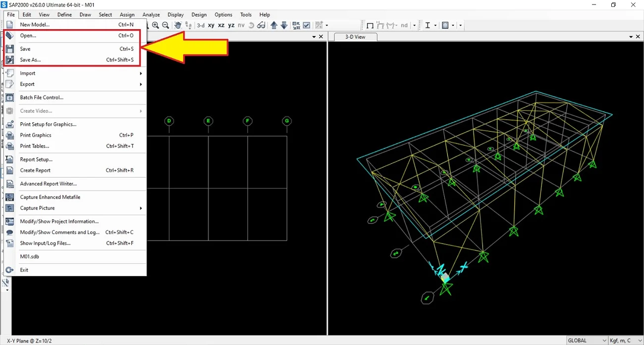Switch to the xz plane view
Image resolution: width=644 pixels, height=345 pixels.
click(x=221, y=25)
